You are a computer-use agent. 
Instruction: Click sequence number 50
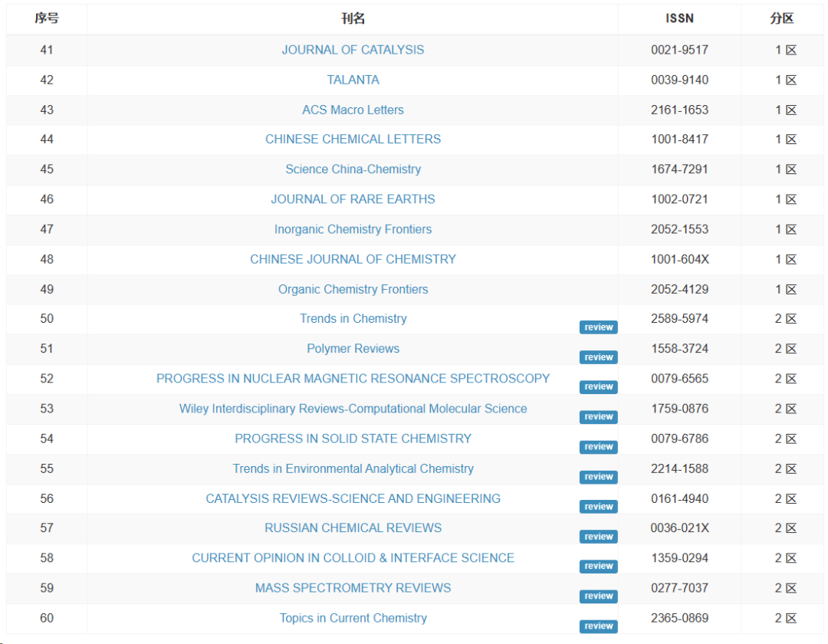(47, 319)
